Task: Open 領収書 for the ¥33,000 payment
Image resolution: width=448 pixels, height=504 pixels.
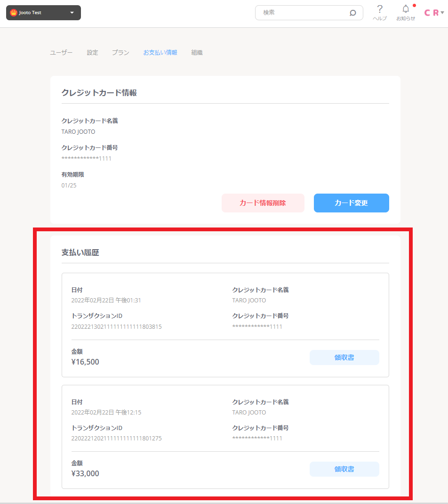Action: (x=344, y=469)
